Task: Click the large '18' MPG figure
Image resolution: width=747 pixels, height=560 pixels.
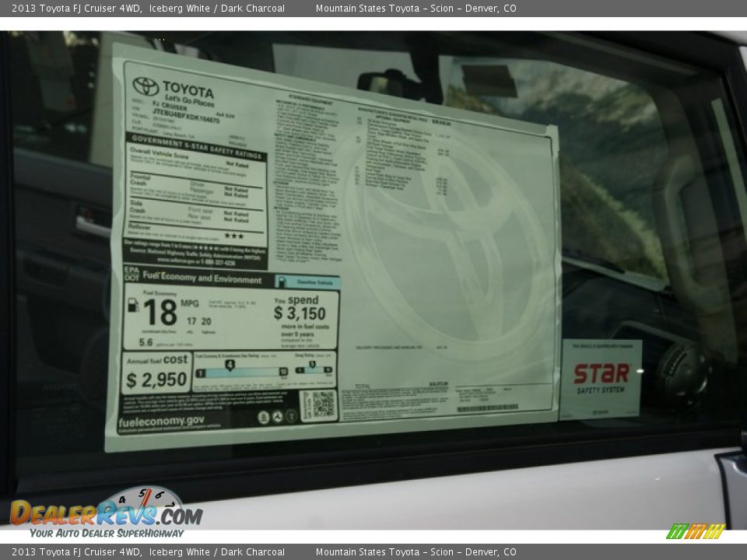Action: point(160,313)
